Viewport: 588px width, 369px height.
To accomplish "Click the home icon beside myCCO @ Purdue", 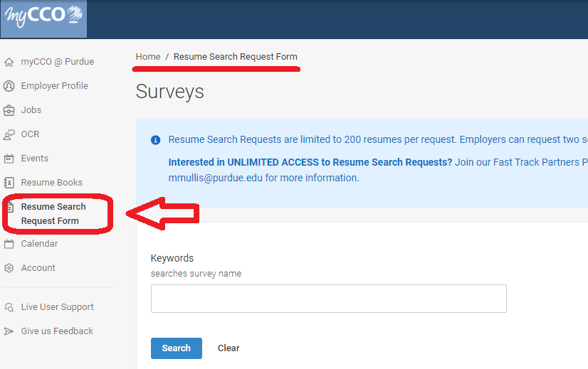I will click(x=9, y=62).
